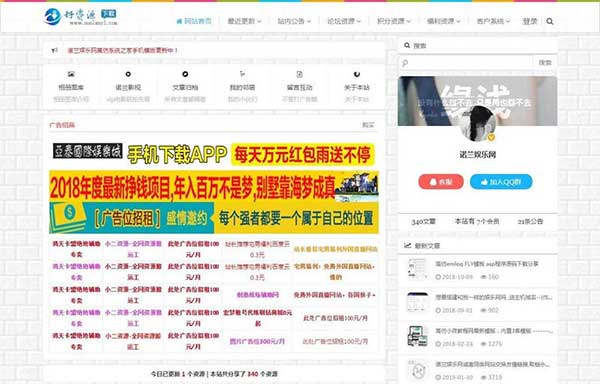This screenshot has height=384, width=600.
Task: Expand the 福利资源 dropdown menu
Action: 443,21
